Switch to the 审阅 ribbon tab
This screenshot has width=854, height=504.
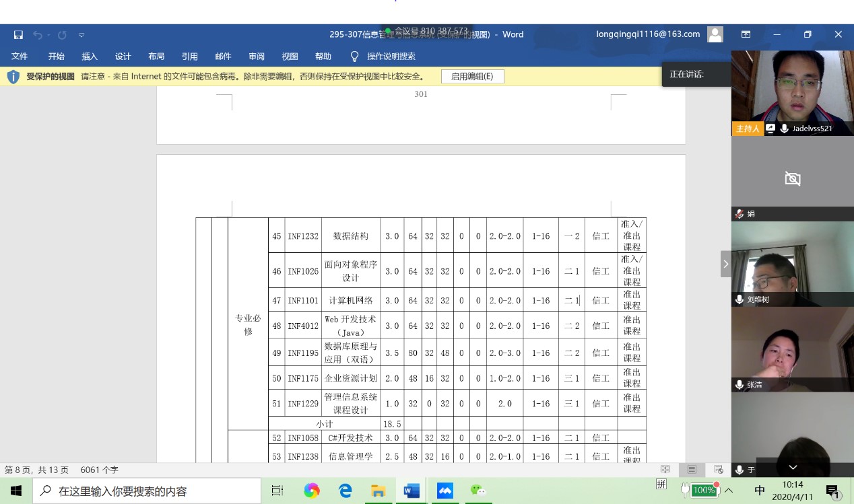(256, 57)
